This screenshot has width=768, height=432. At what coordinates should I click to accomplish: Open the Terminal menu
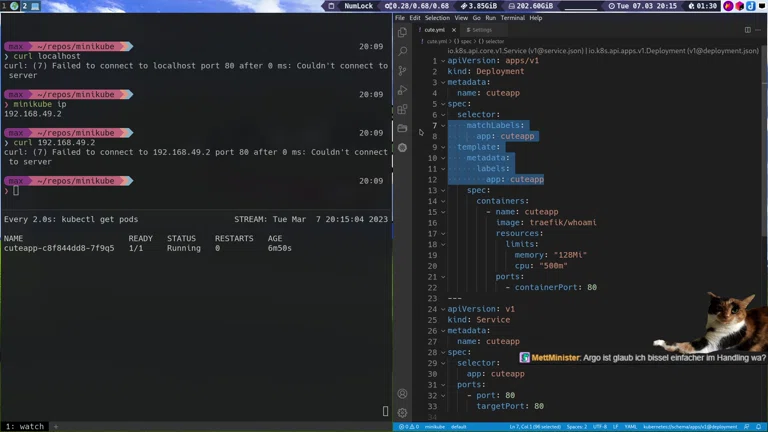point(512,18)
